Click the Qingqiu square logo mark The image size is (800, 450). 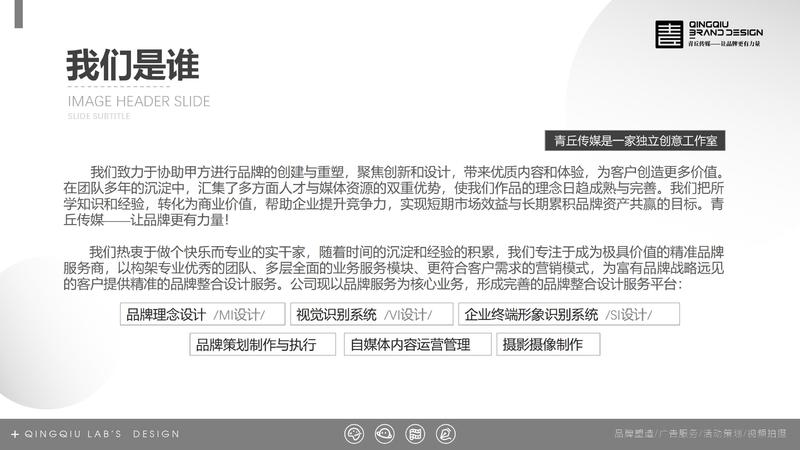[x=669, y=34]
